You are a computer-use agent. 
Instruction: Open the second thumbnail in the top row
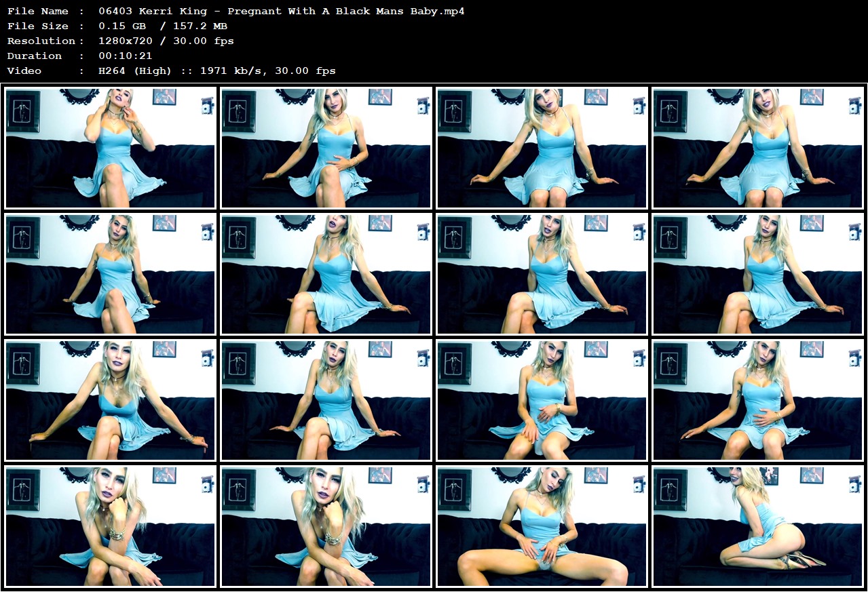point(326,148)
